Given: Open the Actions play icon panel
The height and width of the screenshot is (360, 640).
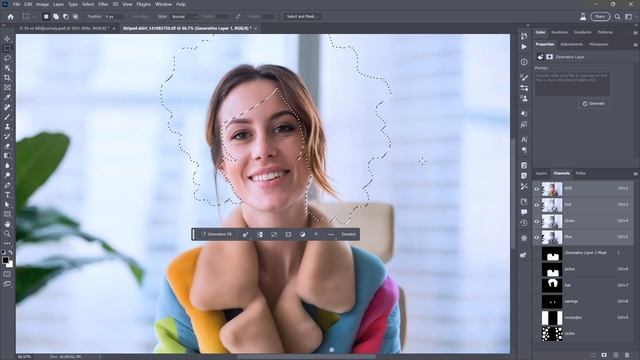Looking at the screenshot, I should click(524, 47).
